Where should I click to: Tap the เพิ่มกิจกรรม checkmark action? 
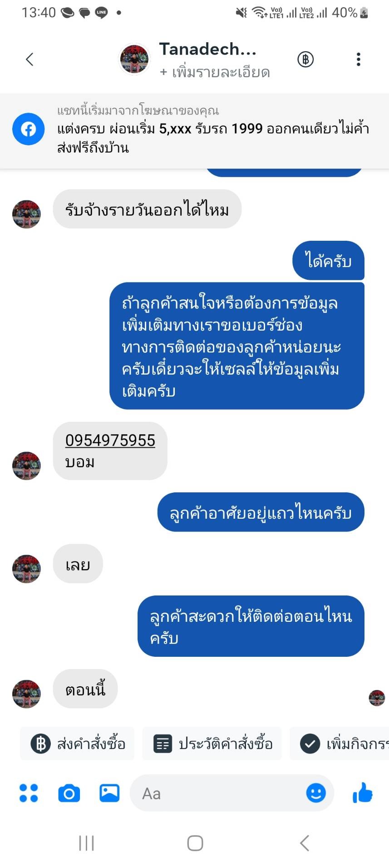coord(340,744)
